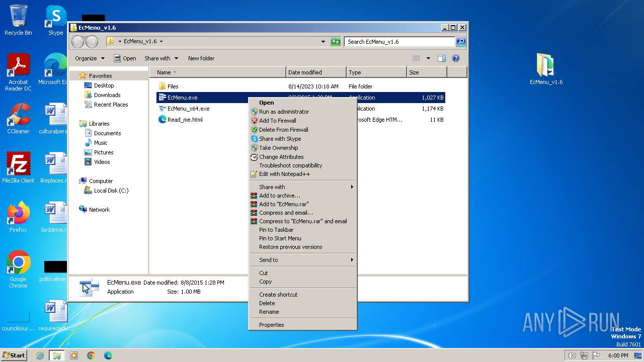Open the Organize dropdown menu
The height and width of the screenshot is (362, 644).
[x=90, y=58]
